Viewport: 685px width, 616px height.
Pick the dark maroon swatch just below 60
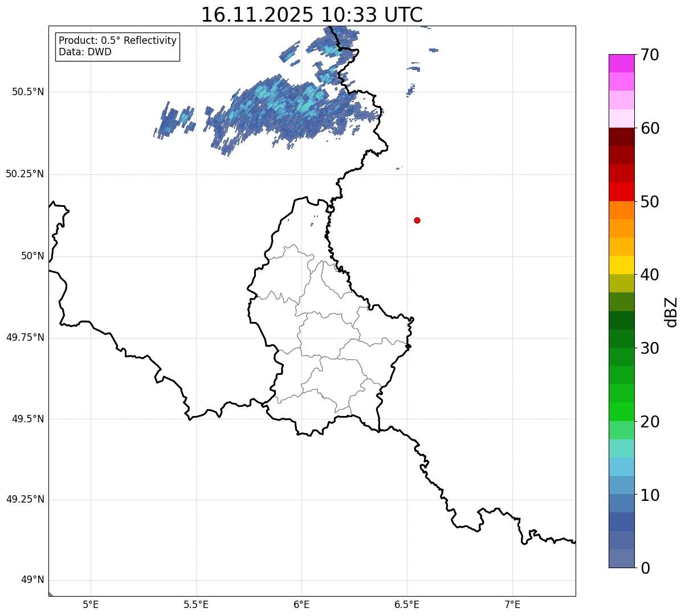621,137
